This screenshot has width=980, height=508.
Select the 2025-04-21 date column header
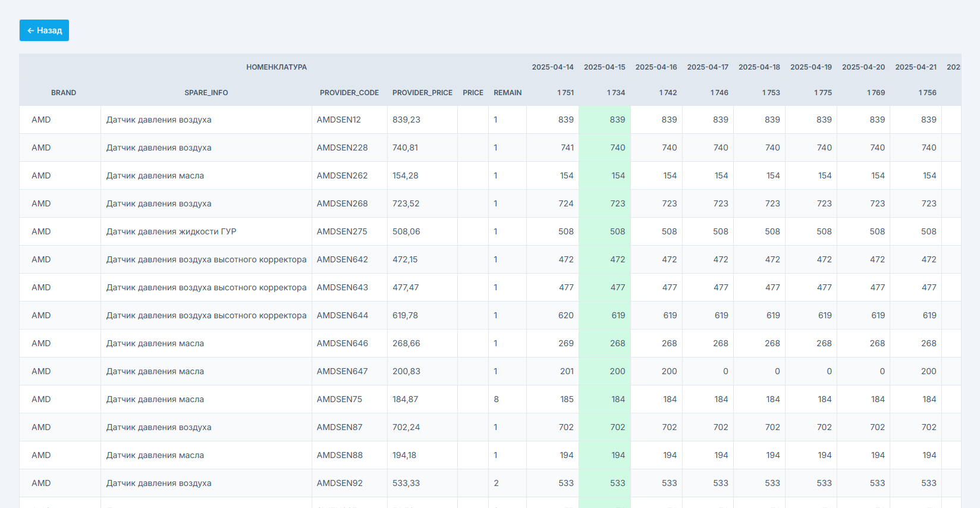pos(915,67)
